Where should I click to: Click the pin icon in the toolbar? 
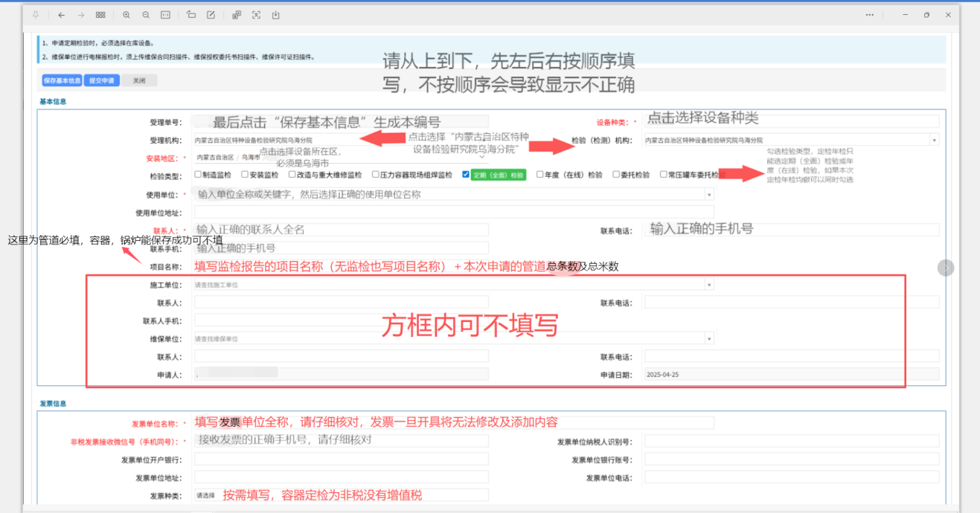coord(35,14)
